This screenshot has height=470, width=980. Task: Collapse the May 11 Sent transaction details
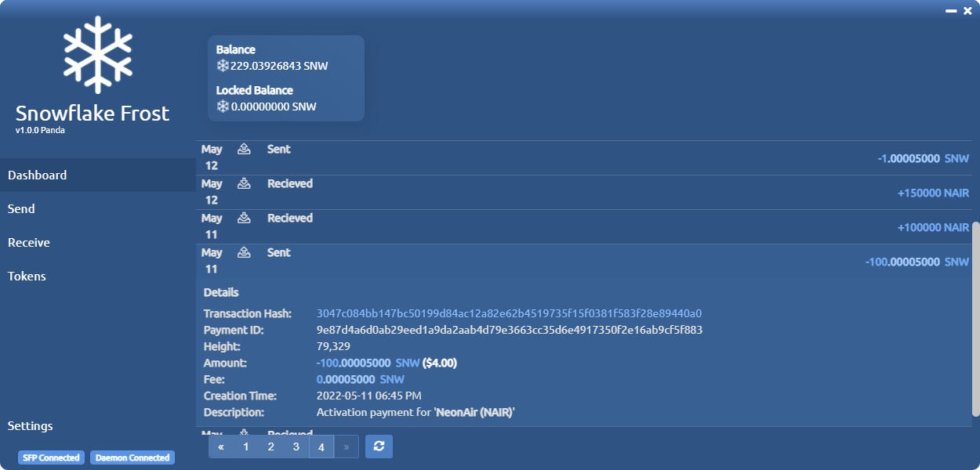coord(584,261)
